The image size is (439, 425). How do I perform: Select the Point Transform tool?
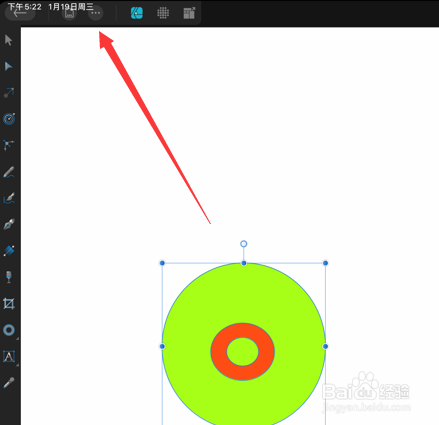pos(9,93)
